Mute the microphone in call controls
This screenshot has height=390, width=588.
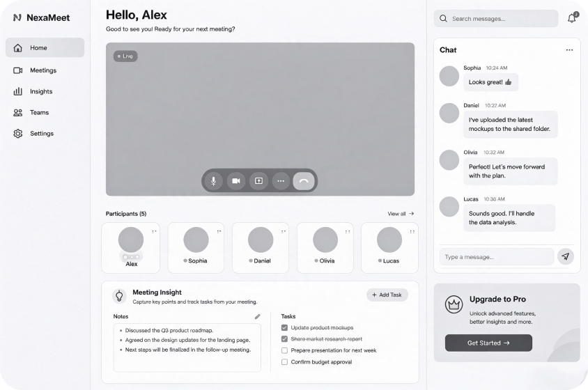coord(213,181)
